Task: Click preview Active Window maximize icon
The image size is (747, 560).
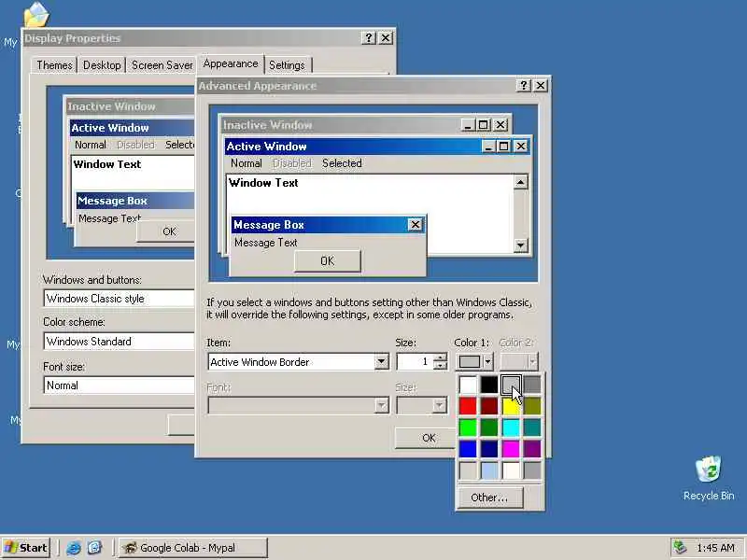Action: tap(503, 147)
